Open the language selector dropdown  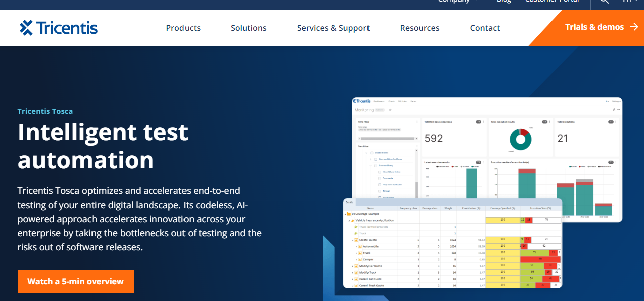628,2
